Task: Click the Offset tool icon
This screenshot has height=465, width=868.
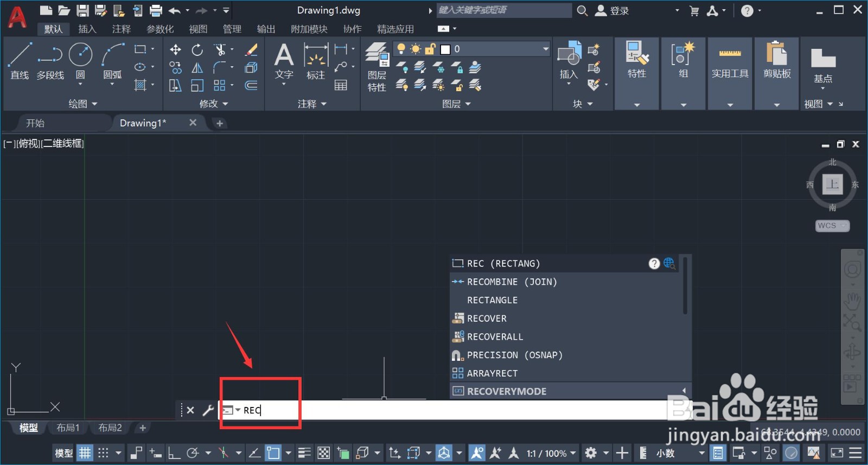Action: [x=251, y=85]
